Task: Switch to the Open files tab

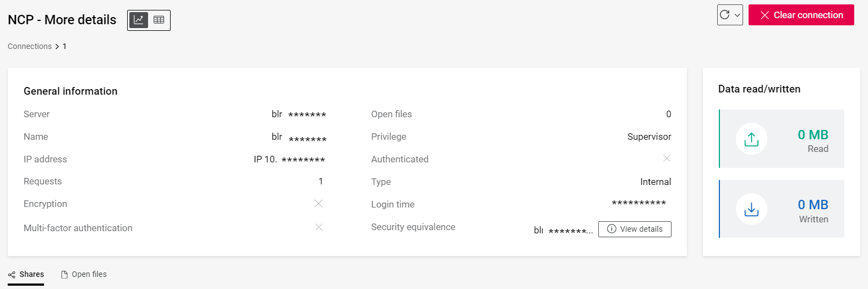Action: (x=84, y=274)
